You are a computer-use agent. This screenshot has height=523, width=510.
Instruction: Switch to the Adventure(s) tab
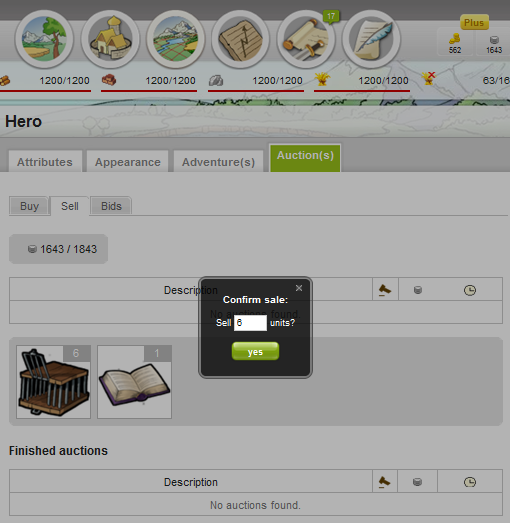[218, 161]
